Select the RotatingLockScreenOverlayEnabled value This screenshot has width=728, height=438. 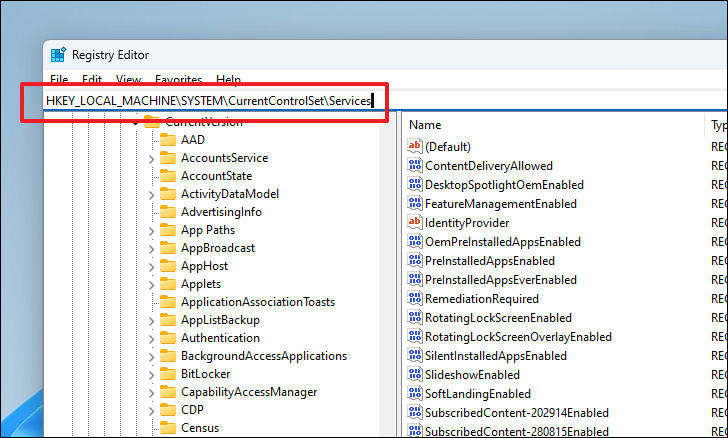[518, 337]
